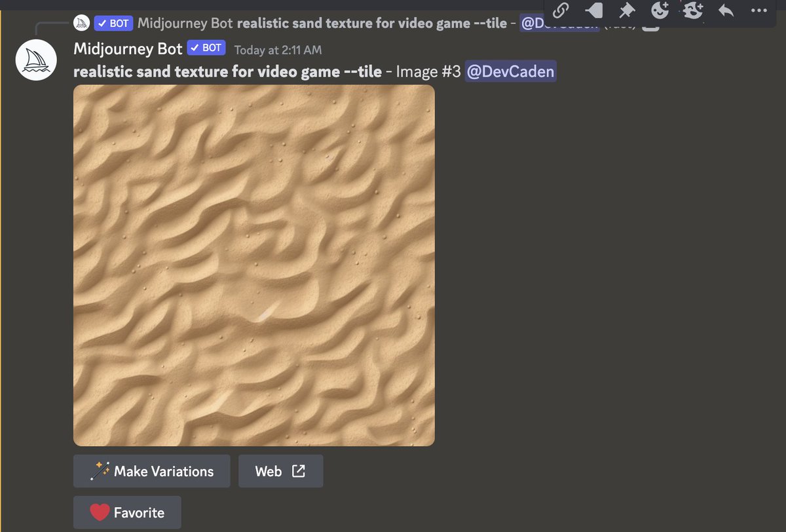Reply using the reply arrow icon
The image size is (786, 532).
point(725,10)
